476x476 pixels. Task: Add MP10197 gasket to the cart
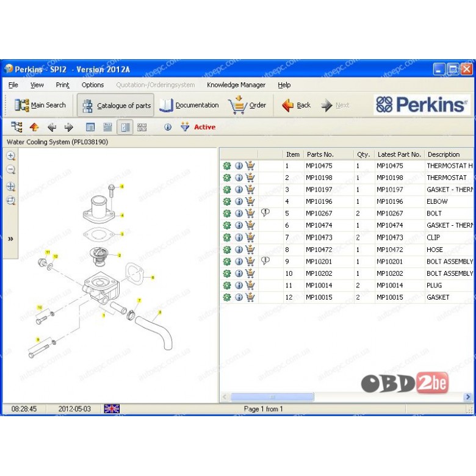click(250, 189)
